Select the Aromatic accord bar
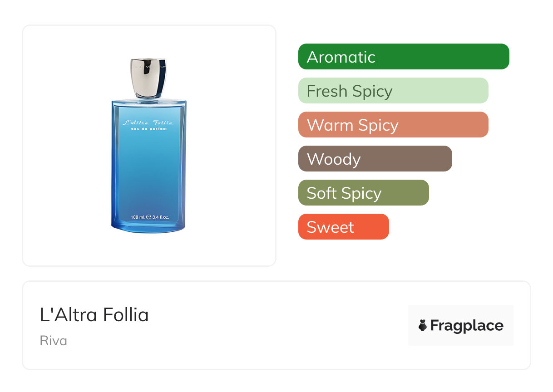The height and width of the screenshot is (392, 553). (x=403, y=57)
